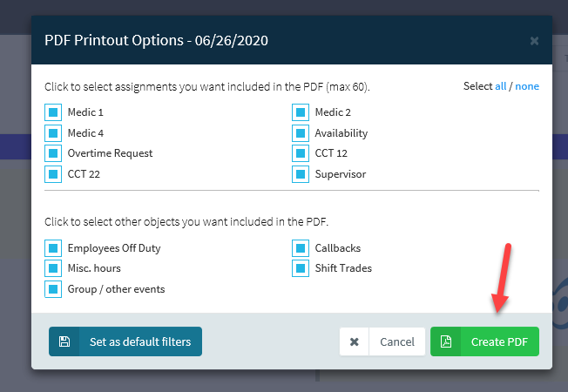Uncheck Group / other events checkbox

pyautogui.click(x=53, y=289)
